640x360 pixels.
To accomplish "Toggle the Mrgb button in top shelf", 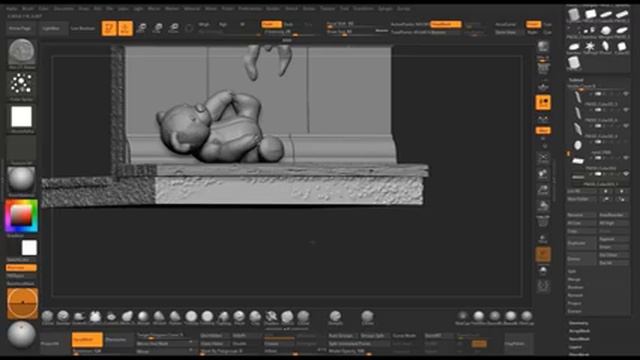I will [x=204, y=24].
